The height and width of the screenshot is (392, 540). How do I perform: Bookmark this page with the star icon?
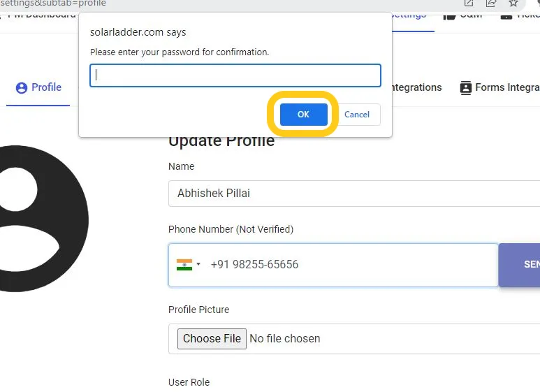pos(513,3)
